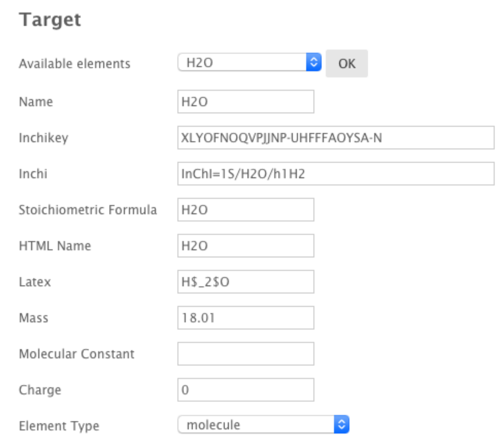Open the Available elements dropdown showing H2O
The height and width of the screenshot is (443, 504).
pos(242,62)
